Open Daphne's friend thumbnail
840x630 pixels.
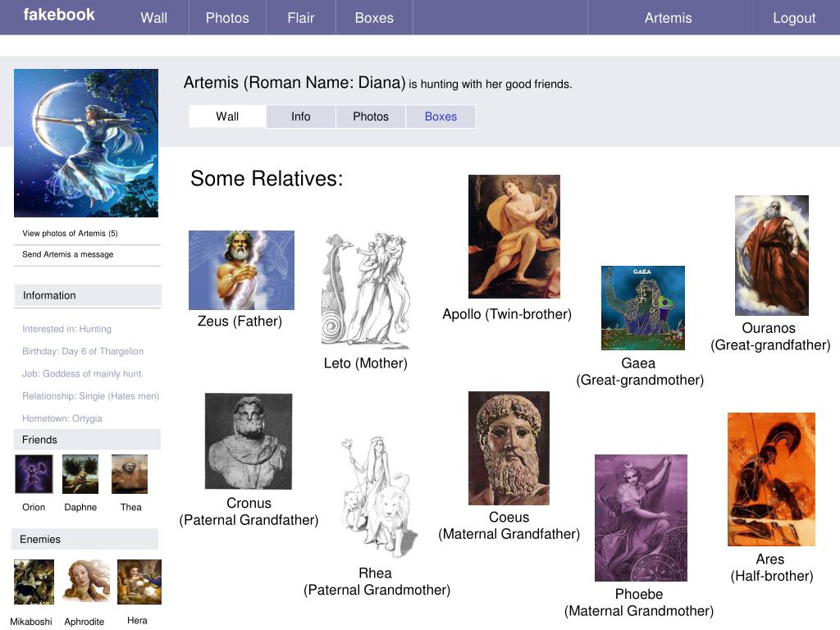coord(80,473)
